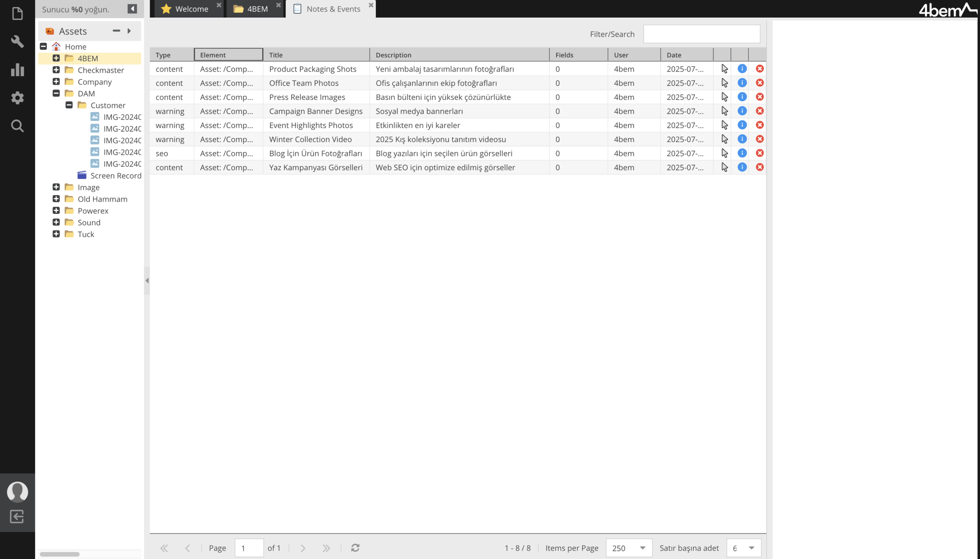This screenshot has width=980, height=559.
Task: Minimize the Assets panel header
Action: click(x=116, y=31)
